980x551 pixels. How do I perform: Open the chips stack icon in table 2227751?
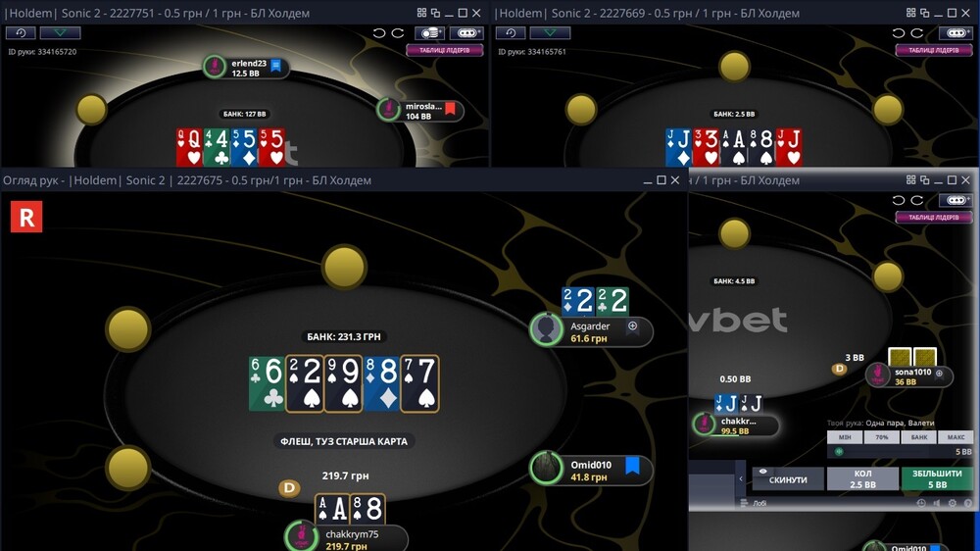pyautogui.click(x=429, y=32)
